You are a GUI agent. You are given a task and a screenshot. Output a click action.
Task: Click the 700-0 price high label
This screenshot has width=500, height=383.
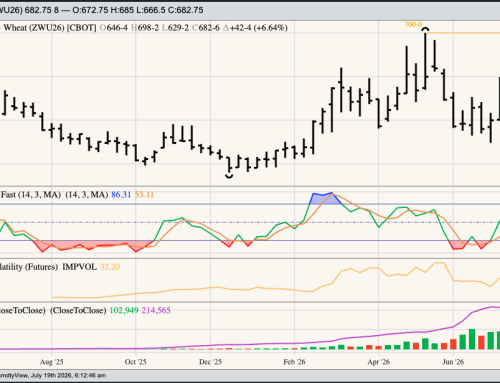(x=413, y=25)
